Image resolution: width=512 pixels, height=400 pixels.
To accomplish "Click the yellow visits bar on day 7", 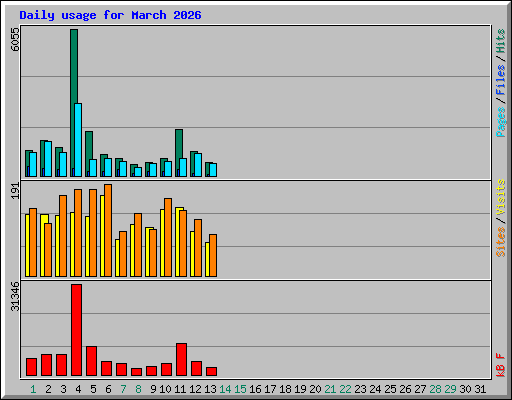I will click(x=117, y=258).
